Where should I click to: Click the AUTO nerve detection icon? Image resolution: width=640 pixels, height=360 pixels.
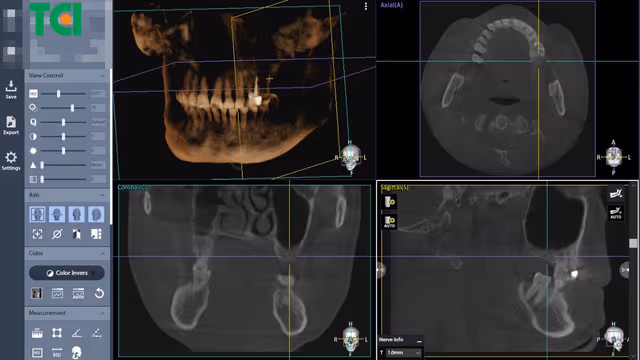tap(616, 213)
